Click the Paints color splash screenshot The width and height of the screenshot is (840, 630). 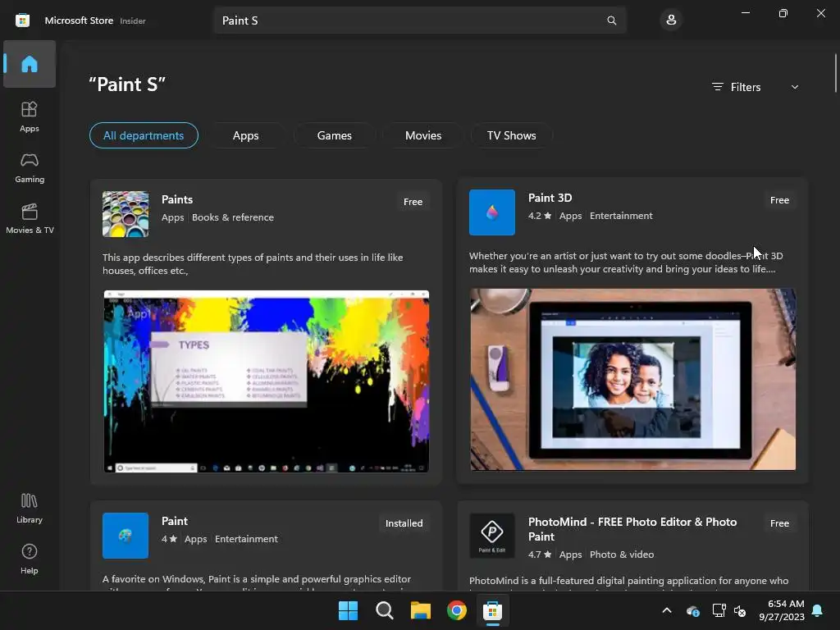coord(267,381)
